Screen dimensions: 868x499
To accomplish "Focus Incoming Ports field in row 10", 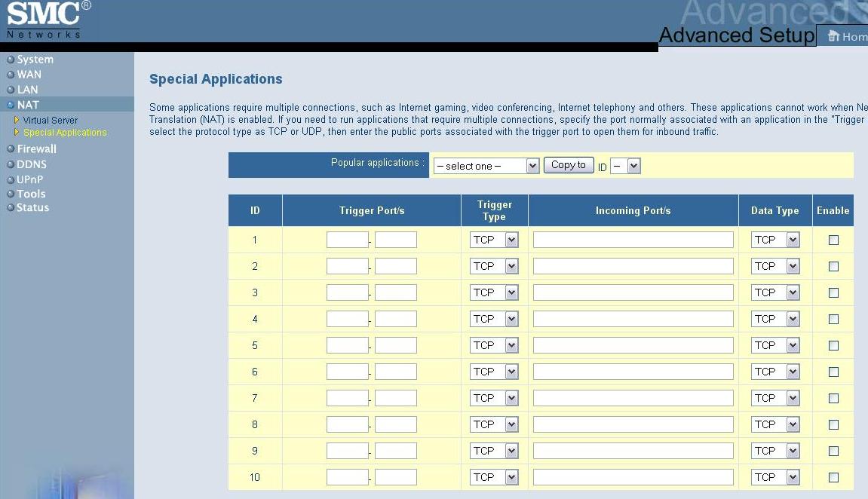I will [633, 477].
